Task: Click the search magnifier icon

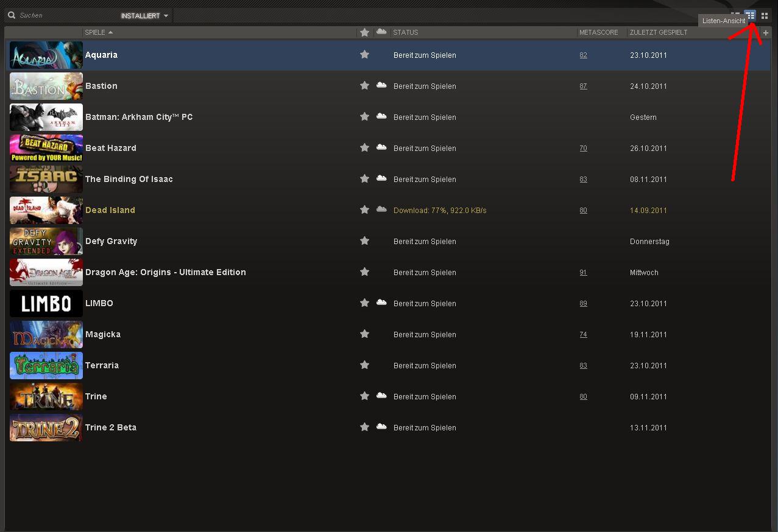Action: point(12,15)
